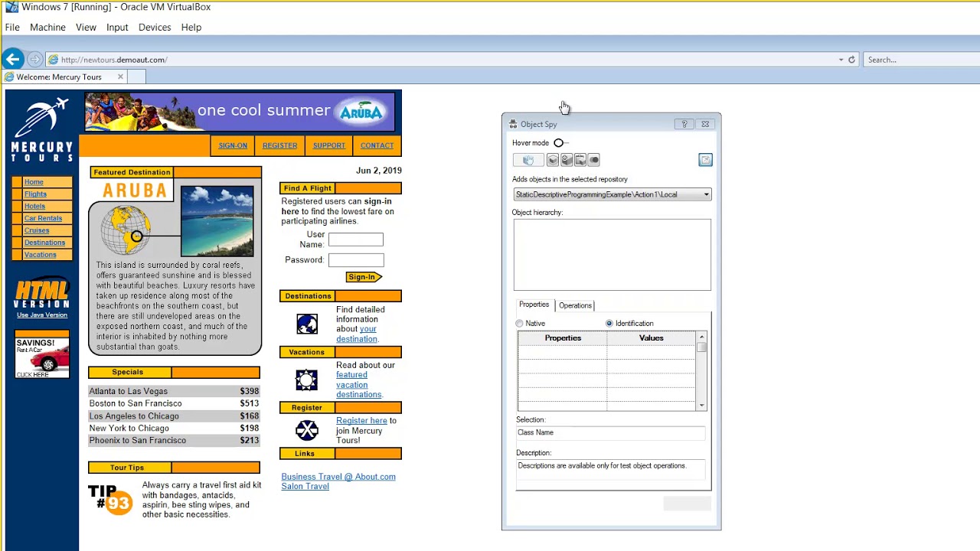
Task: Click the Sign-In button
Action: [364, 277]
